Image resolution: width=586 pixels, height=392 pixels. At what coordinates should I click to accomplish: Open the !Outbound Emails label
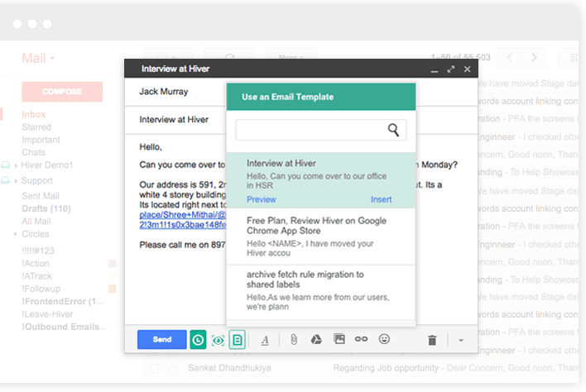[64, 327]
